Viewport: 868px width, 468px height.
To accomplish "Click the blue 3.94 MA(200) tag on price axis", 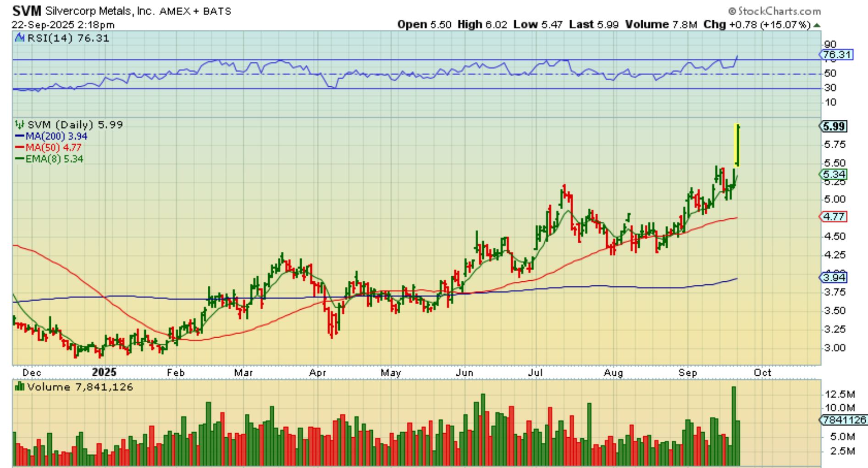I will [x=834, y=278].
